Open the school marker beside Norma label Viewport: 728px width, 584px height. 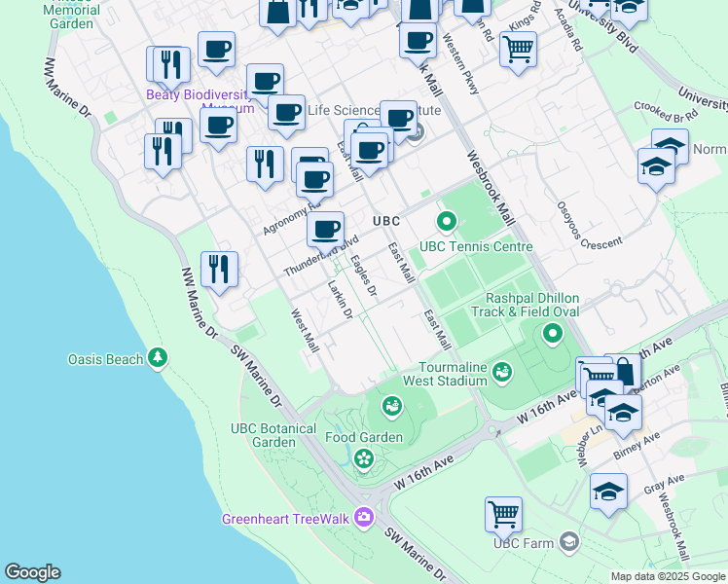tap(656, 167)
